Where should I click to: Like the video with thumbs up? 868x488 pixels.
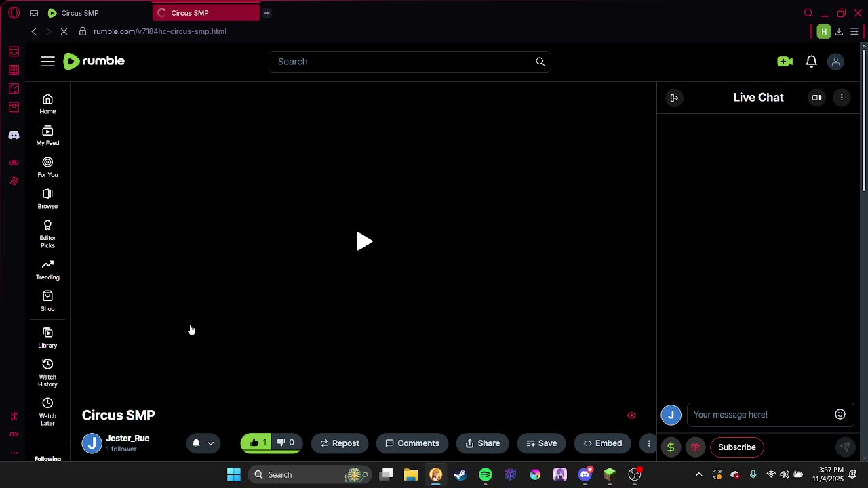258,443
